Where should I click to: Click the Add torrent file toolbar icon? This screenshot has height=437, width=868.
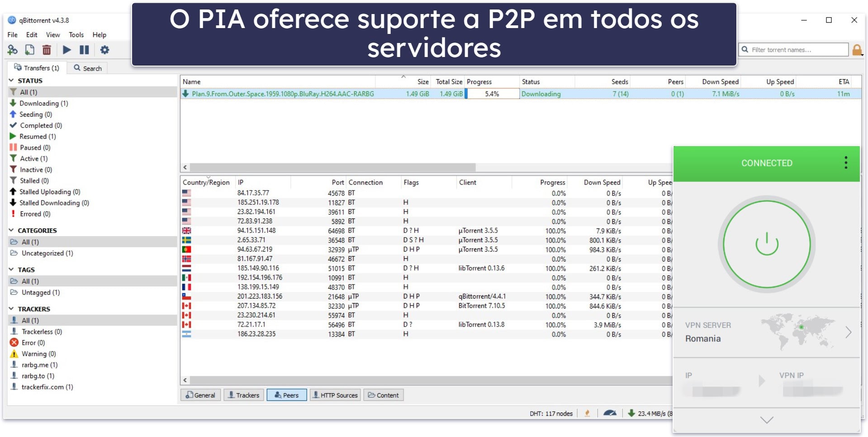pyautogui.click(x=29, y=50)
